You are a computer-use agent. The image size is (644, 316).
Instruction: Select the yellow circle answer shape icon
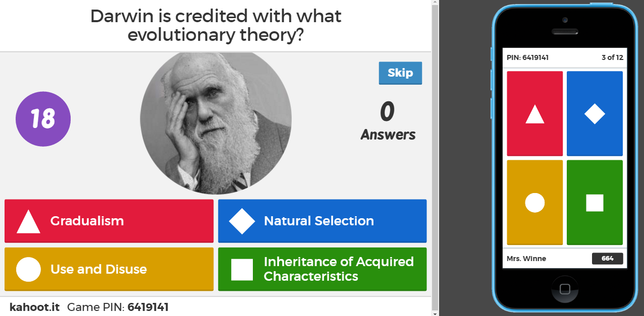click(28, 269)
